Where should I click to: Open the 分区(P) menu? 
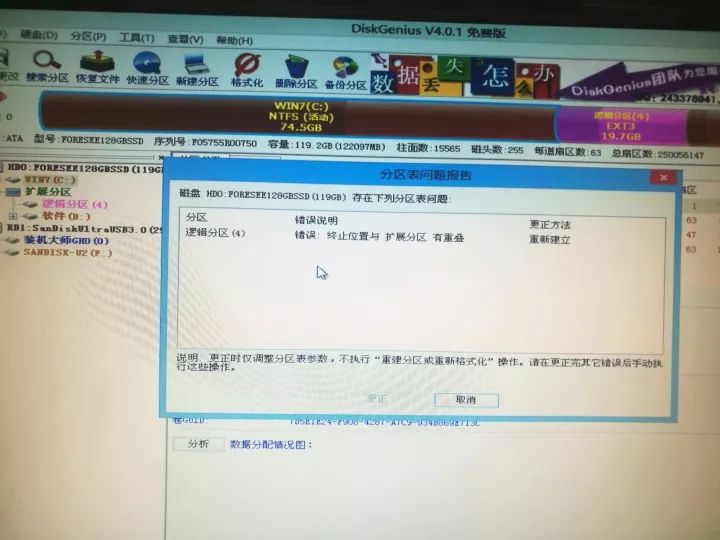click(x=89, y=36)
